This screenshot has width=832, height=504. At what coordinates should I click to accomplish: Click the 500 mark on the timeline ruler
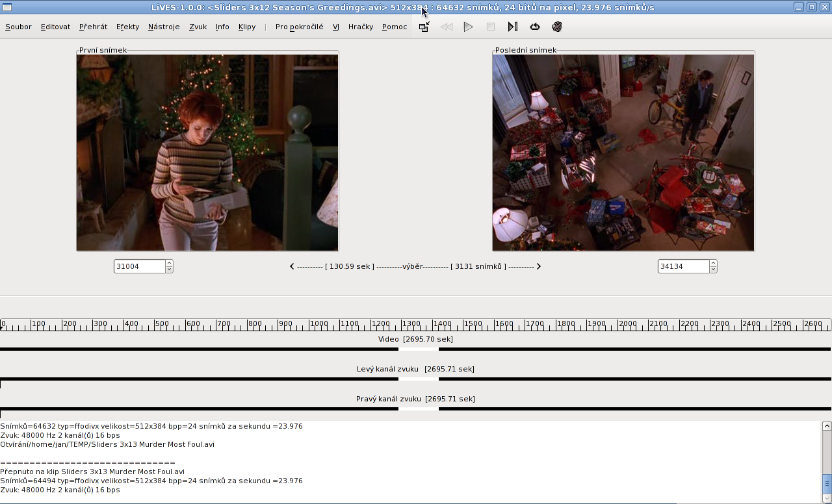pyautogui.click(x=162, y=323)
